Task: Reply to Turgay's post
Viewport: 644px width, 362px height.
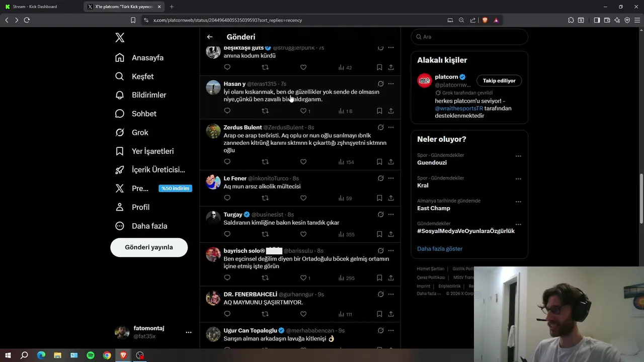Action: pyautogui.click(x=227, y=234)
